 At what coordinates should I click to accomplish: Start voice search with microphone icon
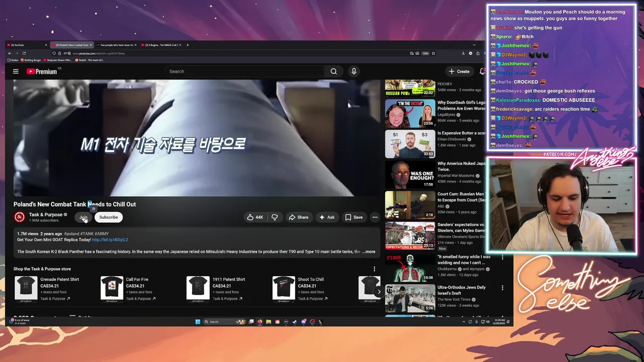click(x=354, y=71)
